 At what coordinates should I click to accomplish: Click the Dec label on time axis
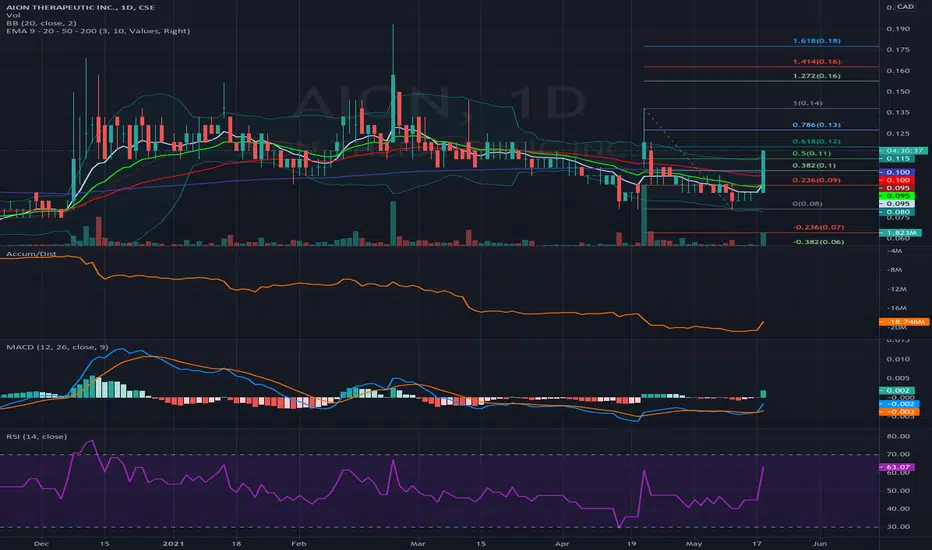(41, 543)
